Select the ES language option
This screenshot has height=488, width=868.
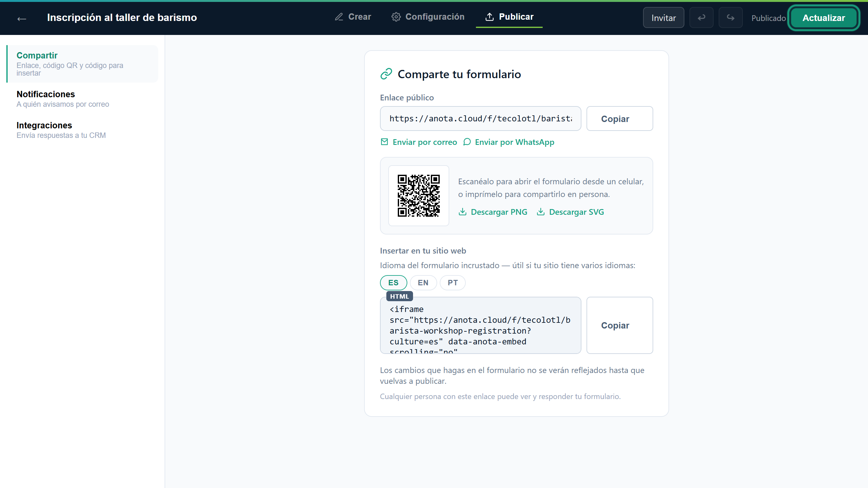tap(393, 282)
